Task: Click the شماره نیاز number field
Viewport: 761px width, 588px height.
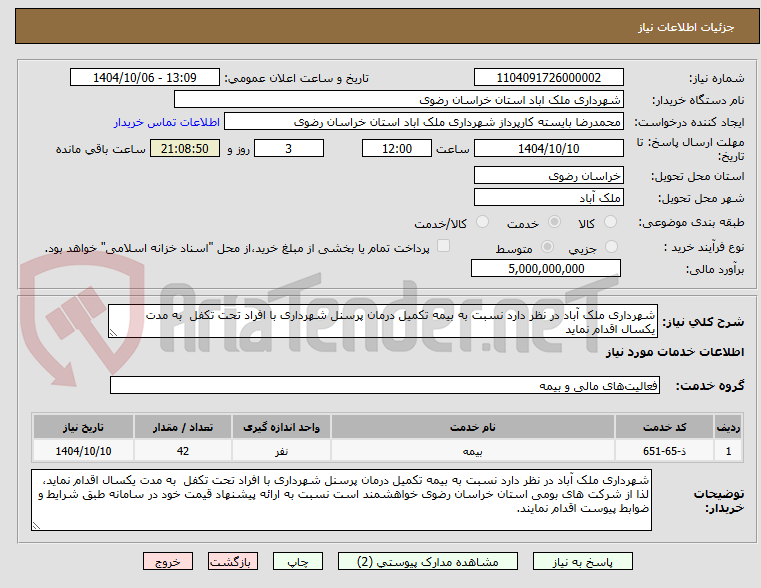Action: click(x=548, y=78)
